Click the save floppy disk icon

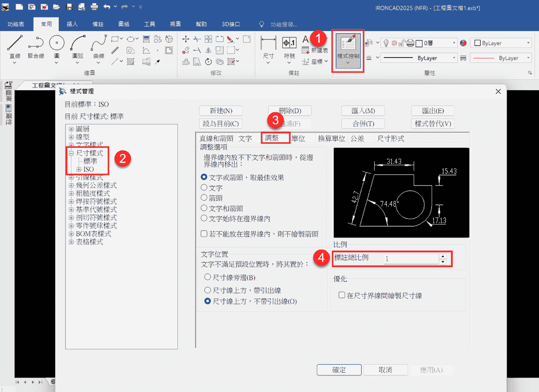pos(69,7)
